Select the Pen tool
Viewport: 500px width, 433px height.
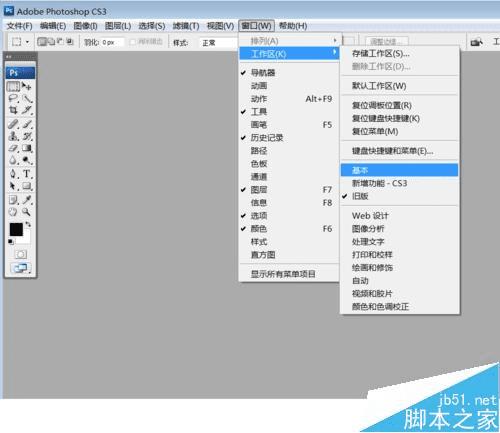tap(13, 174)
